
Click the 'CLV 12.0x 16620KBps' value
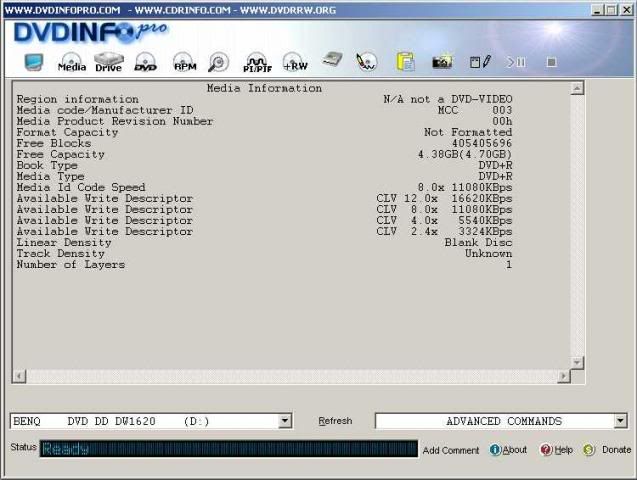point(444,199)
